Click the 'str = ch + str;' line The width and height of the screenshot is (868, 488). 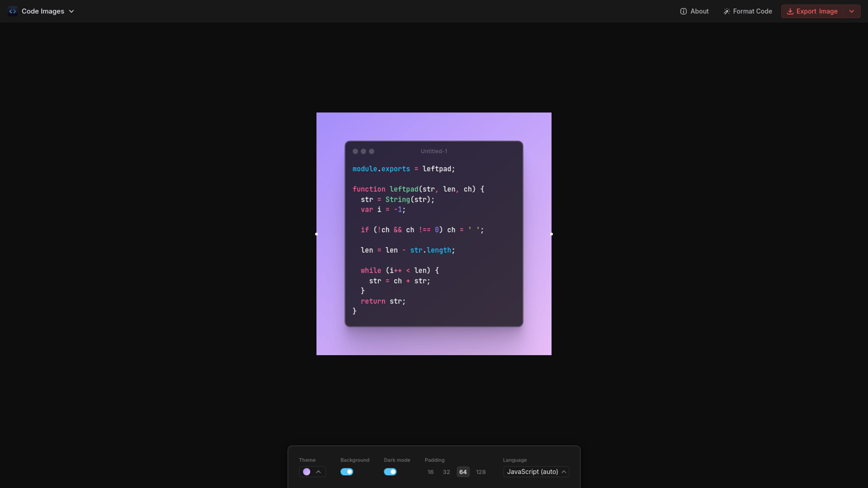(x=400, y=281)
